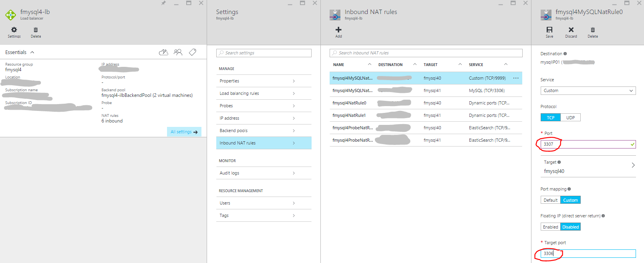Click the All settings link
The width and height of the screenshot is (644, 263).
pos(184,132)
